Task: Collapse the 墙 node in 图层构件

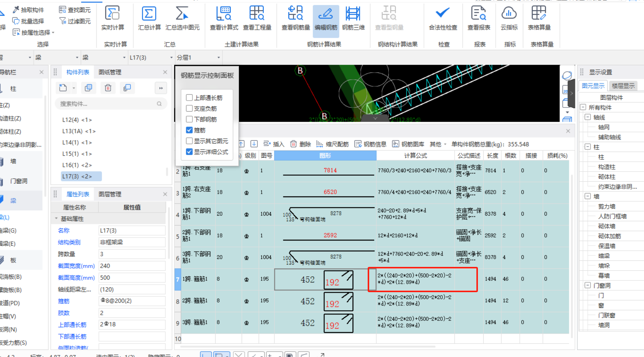Action: coord(588,196)
